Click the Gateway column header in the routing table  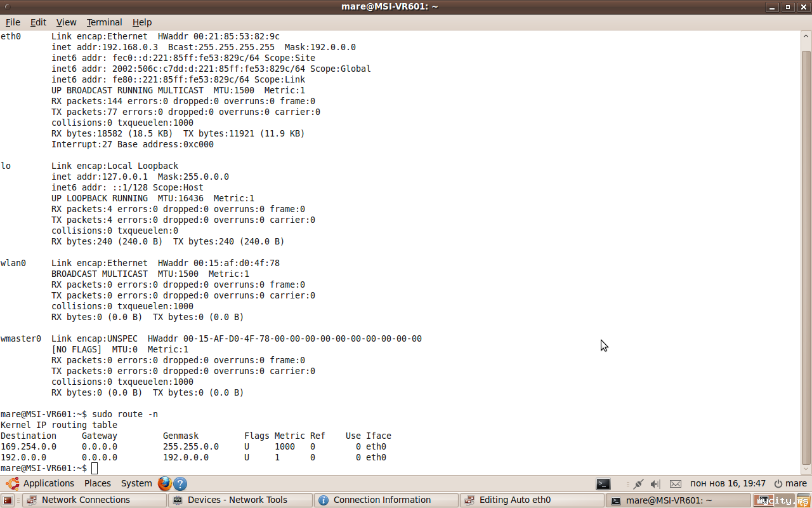coord(100,436)
